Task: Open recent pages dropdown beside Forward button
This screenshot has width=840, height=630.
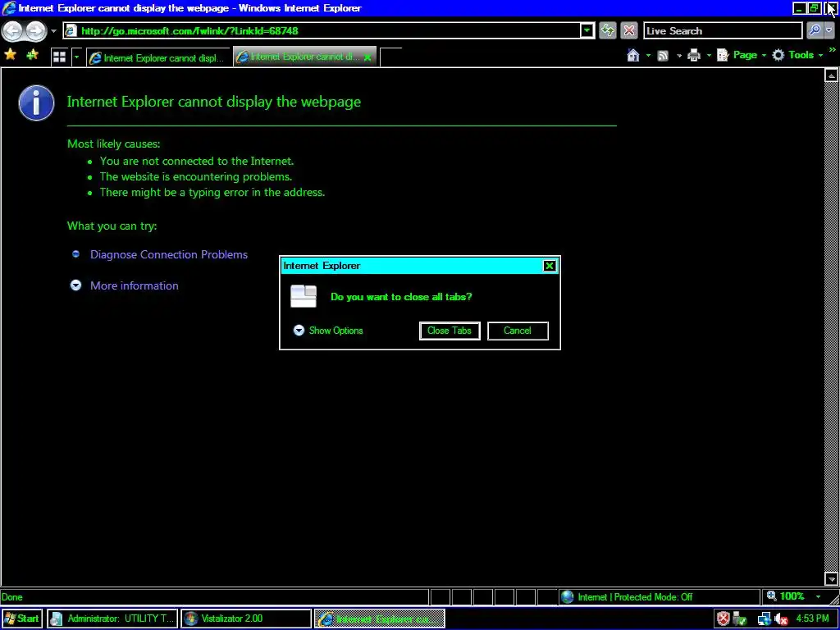Action: [53, 31]
